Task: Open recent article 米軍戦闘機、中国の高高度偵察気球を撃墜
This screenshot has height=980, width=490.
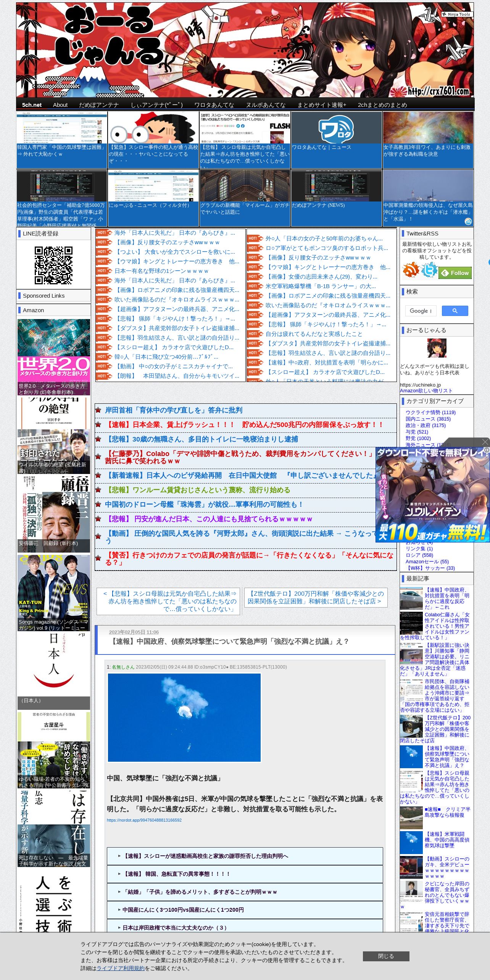Action: 447,840
